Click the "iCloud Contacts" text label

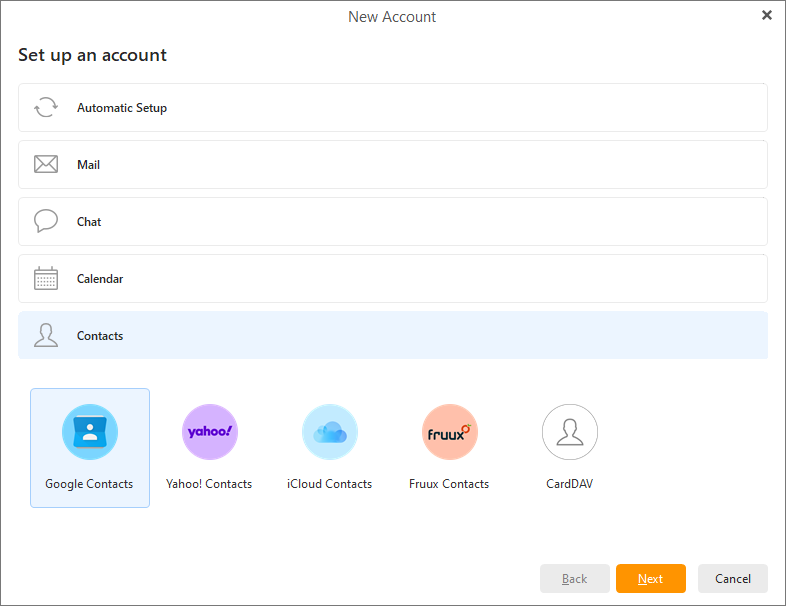tap(329, 484)
